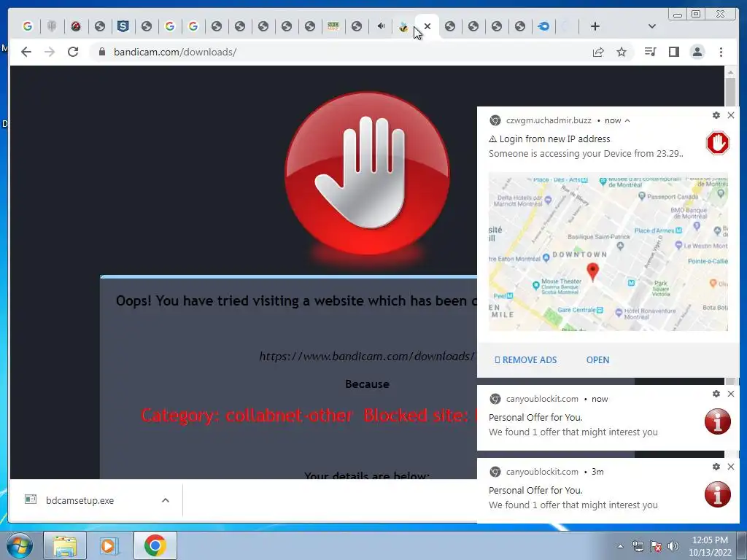Viewport: 747px width, 560px height.
Task: Open notification settings for czwgm.uchadmir.buzz
Action: [x=716, y=115]
